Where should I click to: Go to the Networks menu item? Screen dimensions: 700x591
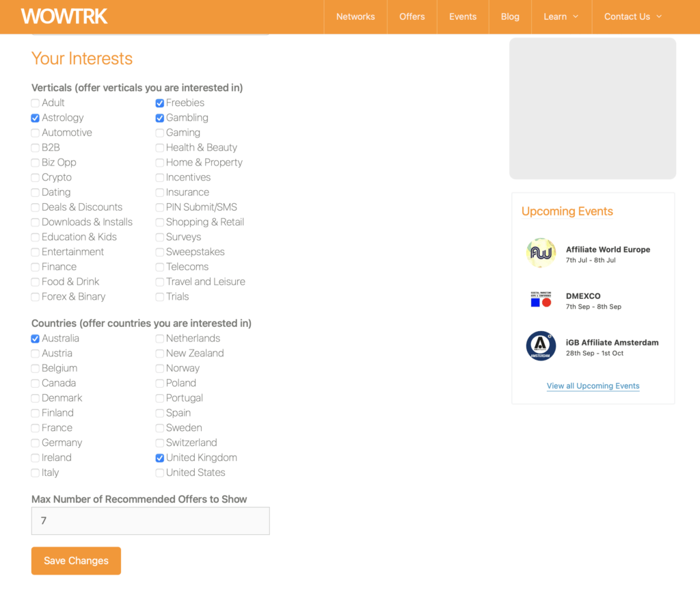(355, 16)
